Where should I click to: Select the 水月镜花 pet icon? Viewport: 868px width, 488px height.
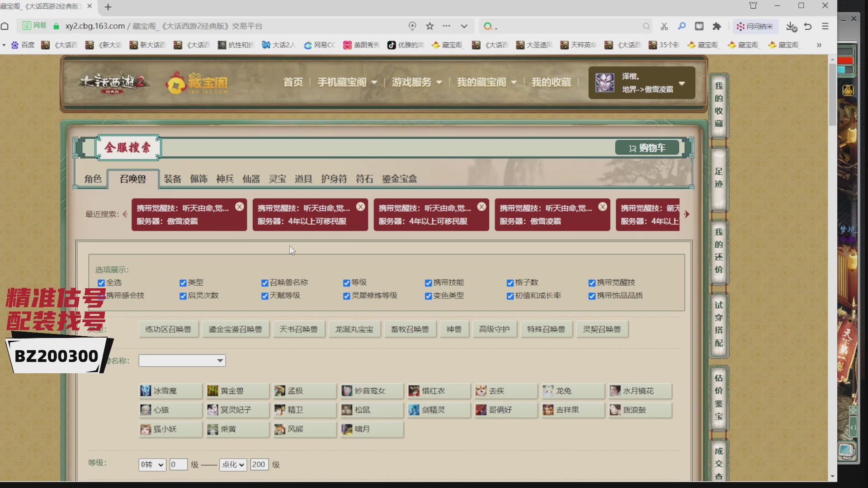click(x=639, y=391)
